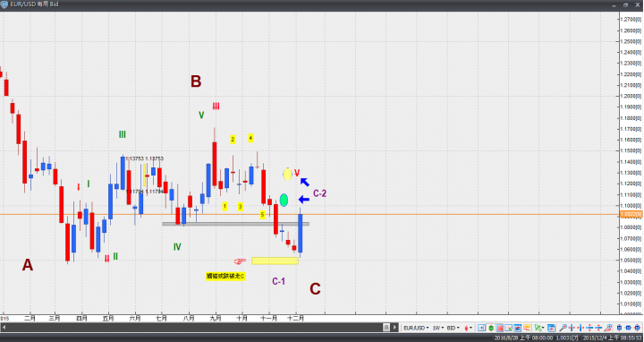
Task: Select the yellow rectangle near 1.0500
Action: [275, 261]
